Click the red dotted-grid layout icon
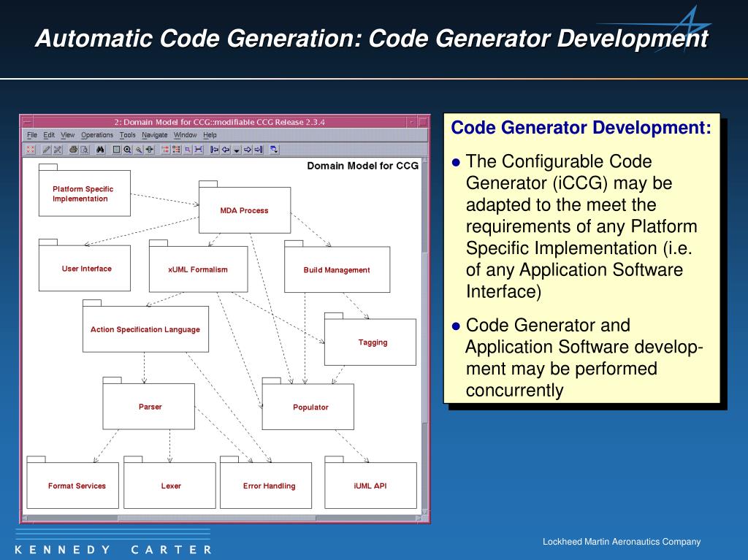This screenshot has width=748, height=560. (x=177, y=149)
